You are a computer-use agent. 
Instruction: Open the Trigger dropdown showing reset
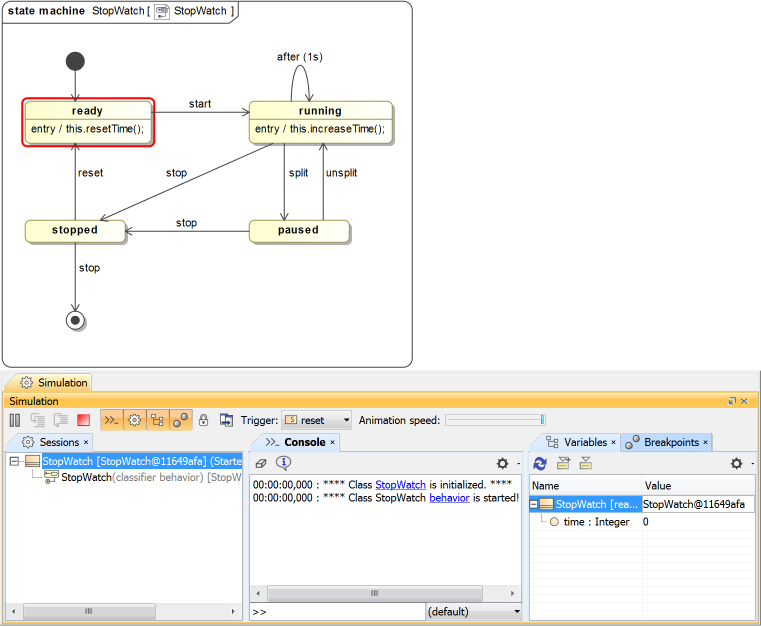coord(316,421)
